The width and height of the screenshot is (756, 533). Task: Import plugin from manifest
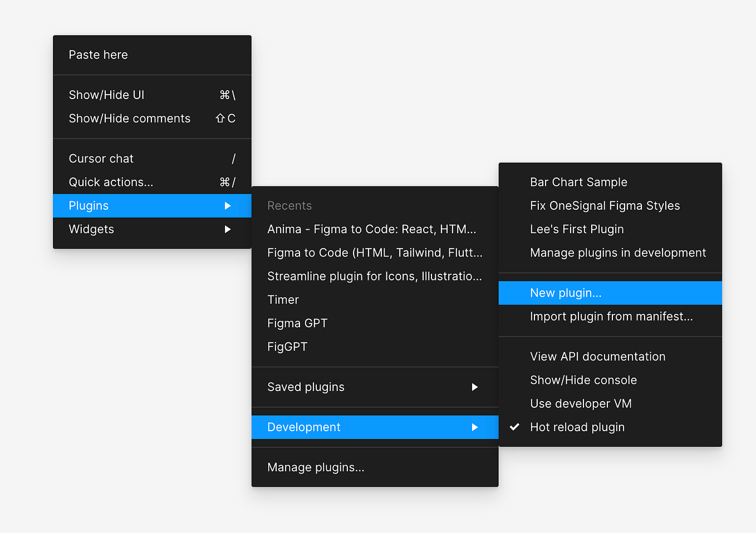pyautogui.click(x=611, y=316)
